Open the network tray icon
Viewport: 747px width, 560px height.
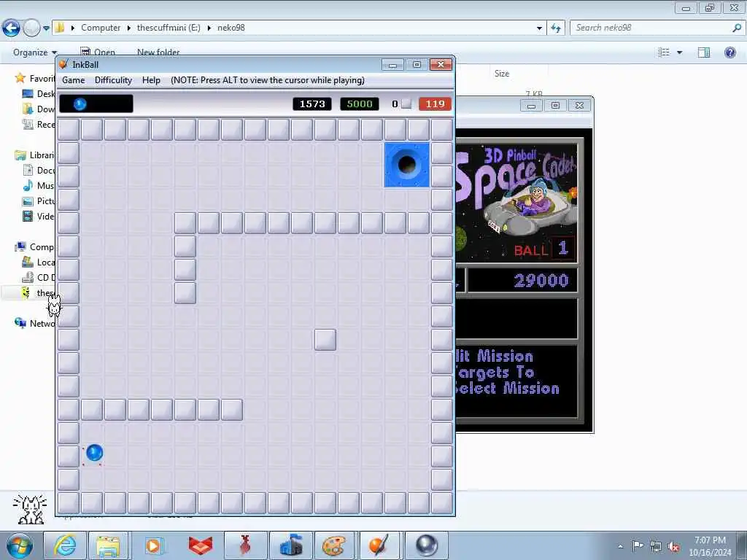point(656,546)
